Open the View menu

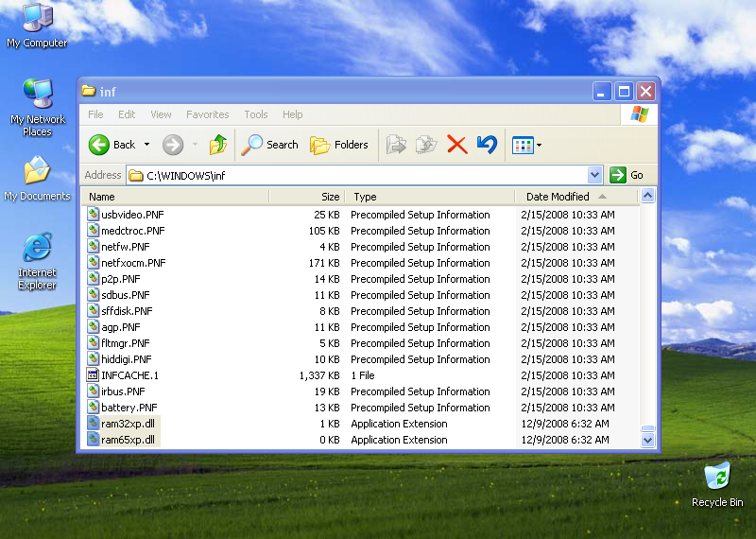click(x=161, y=114)
